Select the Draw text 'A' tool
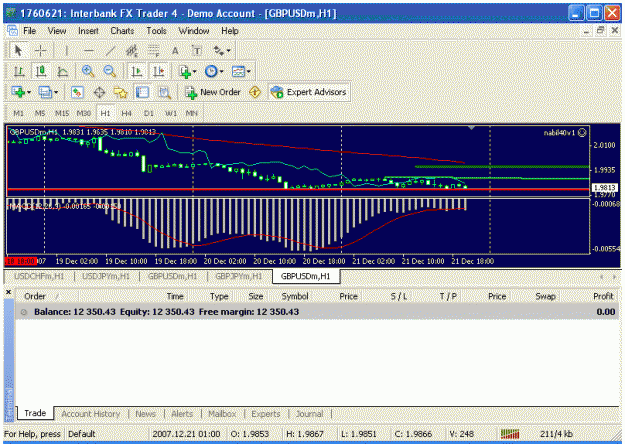This screenshot has width=625, height=444. click(175, 51)
